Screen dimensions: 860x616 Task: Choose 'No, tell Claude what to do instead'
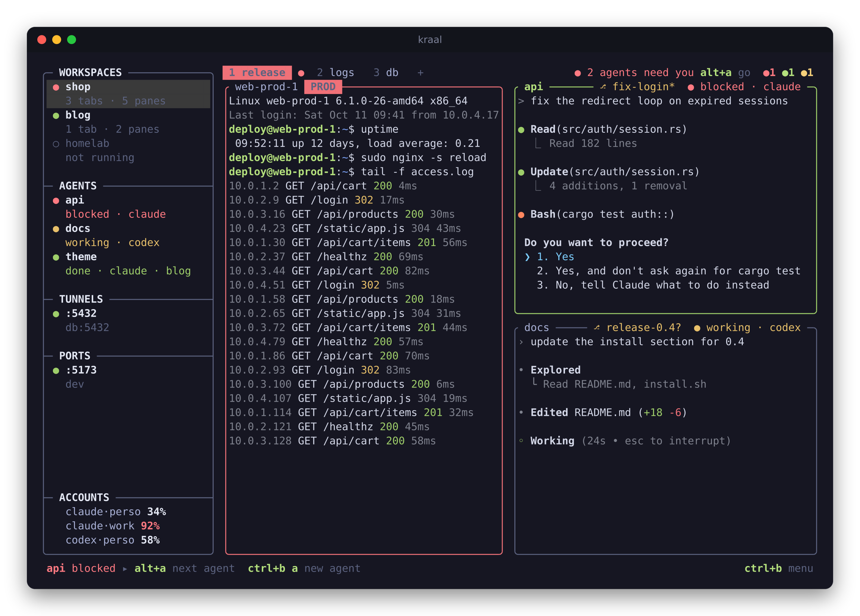(x=653, y=285)
